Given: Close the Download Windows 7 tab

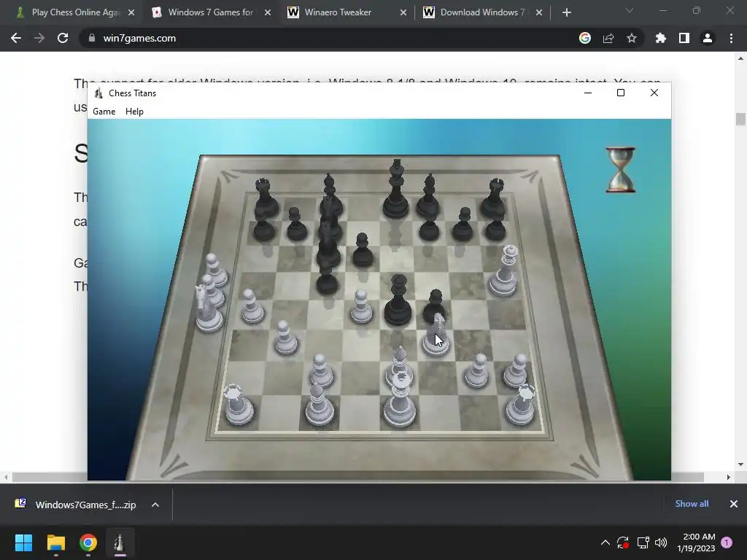Looking at the screenshot, I should (539, 13).
